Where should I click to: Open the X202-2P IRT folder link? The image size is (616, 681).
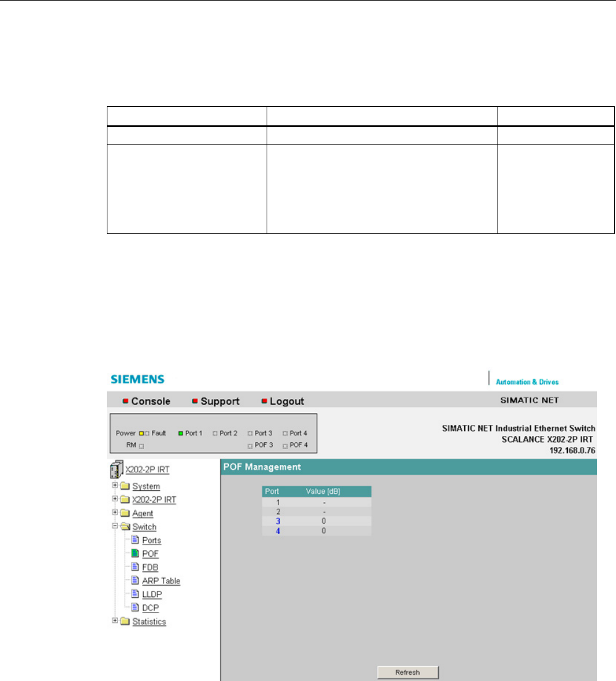click(x=154, y=500)
